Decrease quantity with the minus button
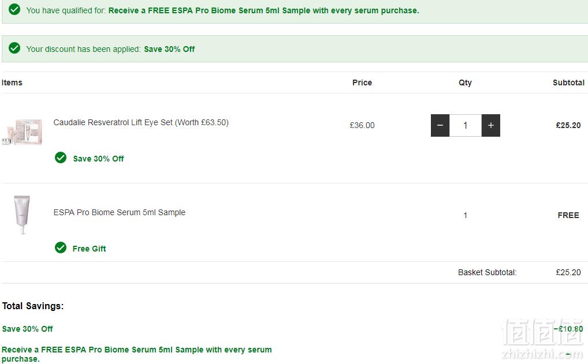 440,125
